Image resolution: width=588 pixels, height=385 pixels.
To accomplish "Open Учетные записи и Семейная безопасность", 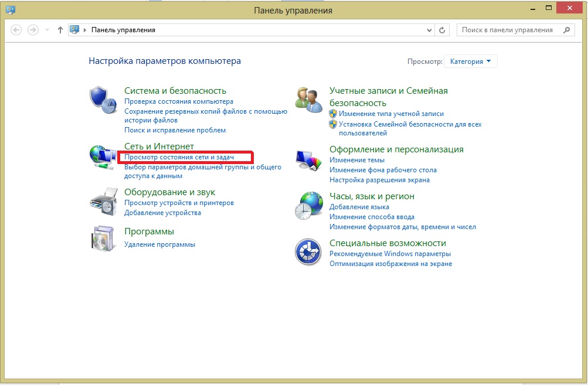I will 389,97.
